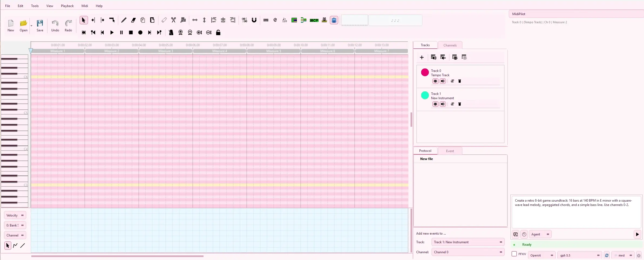The image size is (644, 260).
Task: Open the MidiPilot history clock icon
Action: 524,234
